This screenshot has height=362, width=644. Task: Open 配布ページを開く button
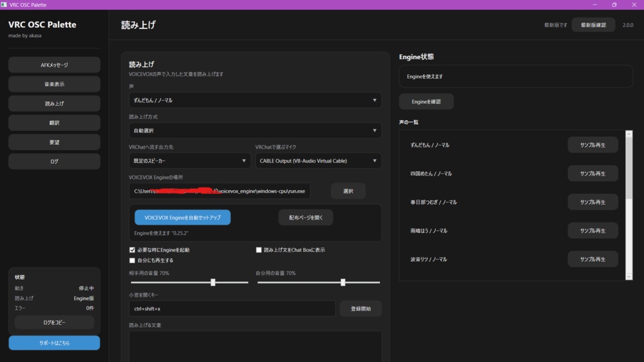tap(306, 217)
